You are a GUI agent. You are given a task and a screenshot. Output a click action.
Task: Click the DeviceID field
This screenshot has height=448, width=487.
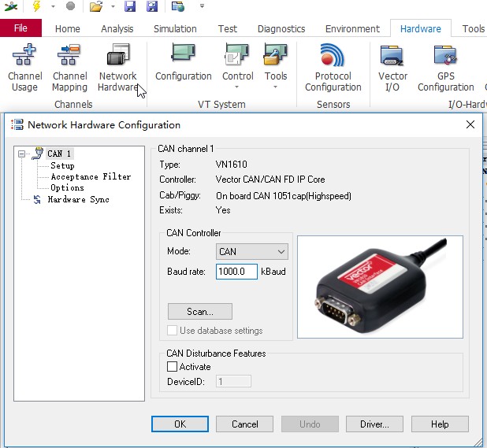(x=233, y=381)
